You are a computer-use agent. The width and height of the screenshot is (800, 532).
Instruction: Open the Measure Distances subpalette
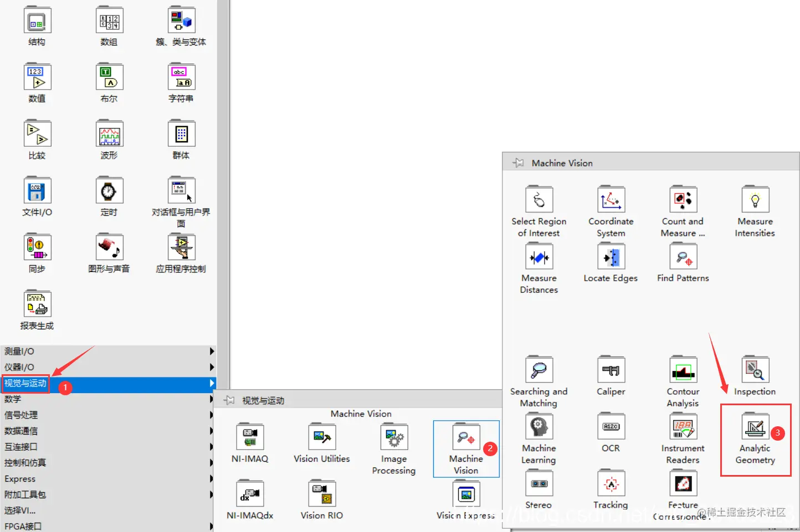539,257
